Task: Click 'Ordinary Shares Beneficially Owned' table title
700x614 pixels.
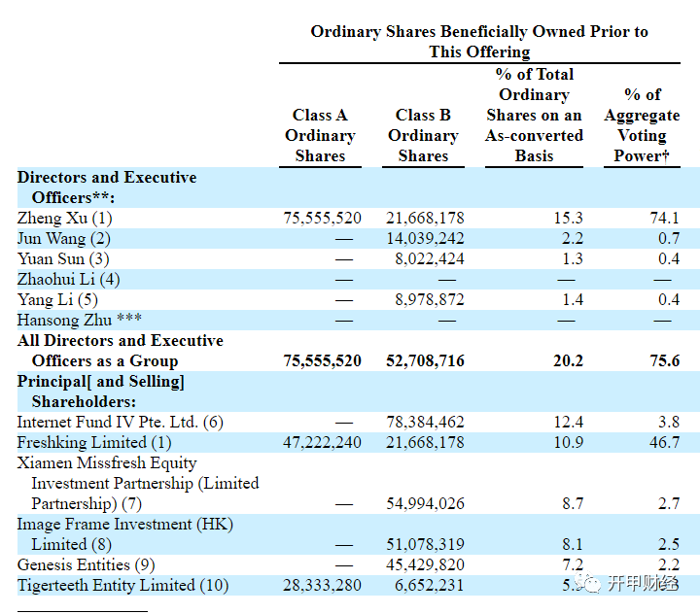Action: (x=479, y=42)
